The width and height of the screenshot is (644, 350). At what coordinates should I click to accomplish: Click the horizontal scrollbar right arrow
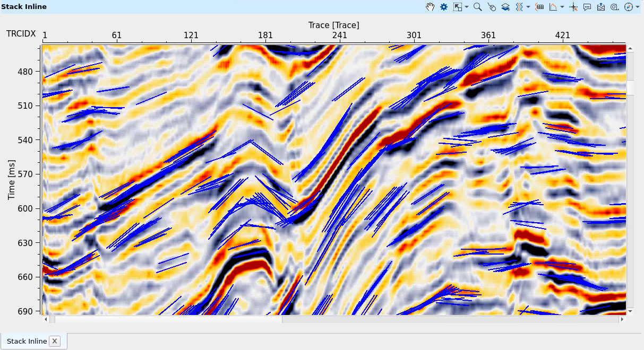click(x=622, y=319)
